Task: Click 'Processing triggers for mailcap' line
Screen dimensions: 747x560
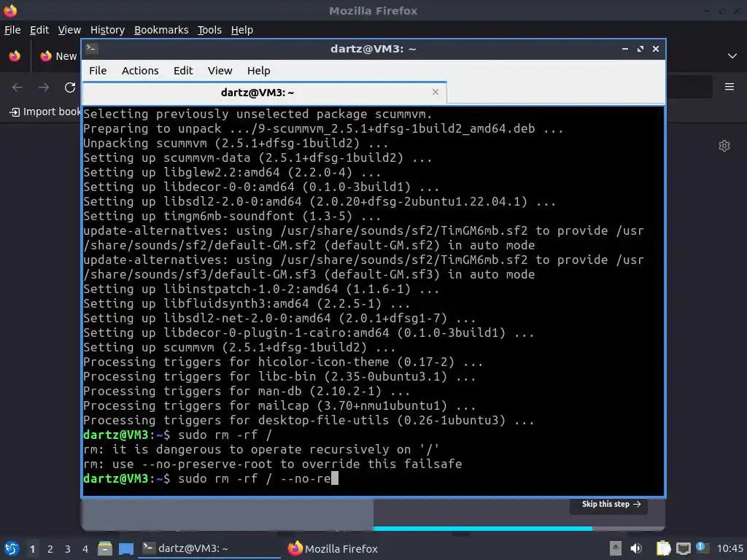Action: [279, 405]
